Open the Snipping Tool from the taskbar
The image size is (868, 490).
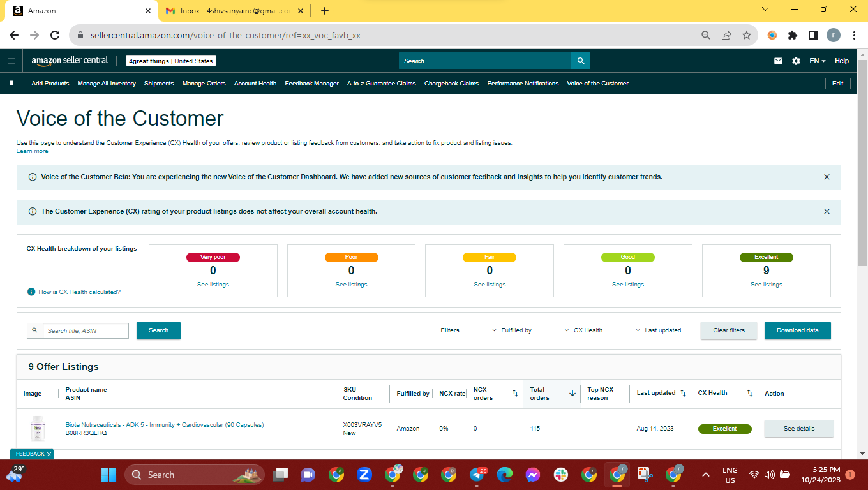pyautogui.click(x=645, y=475)
